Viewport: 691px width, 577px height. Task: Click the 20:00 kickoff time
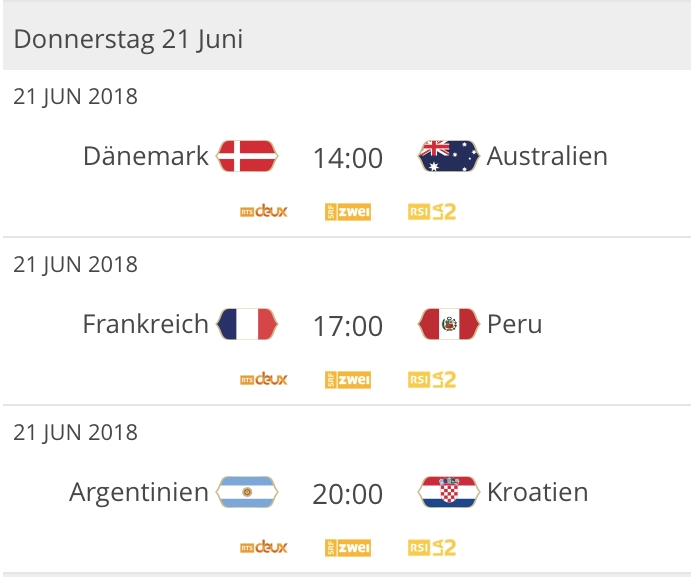point(348,494)
